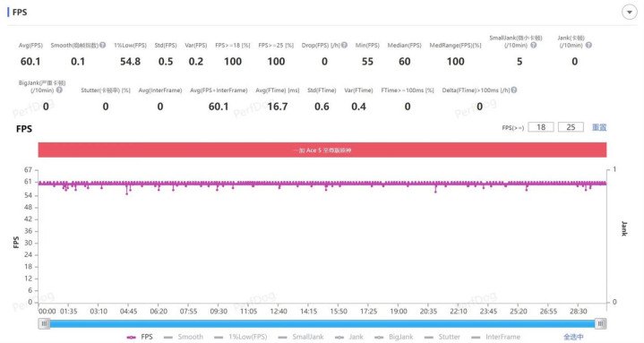Click right handle icon of time range bar

click(600, 323)
